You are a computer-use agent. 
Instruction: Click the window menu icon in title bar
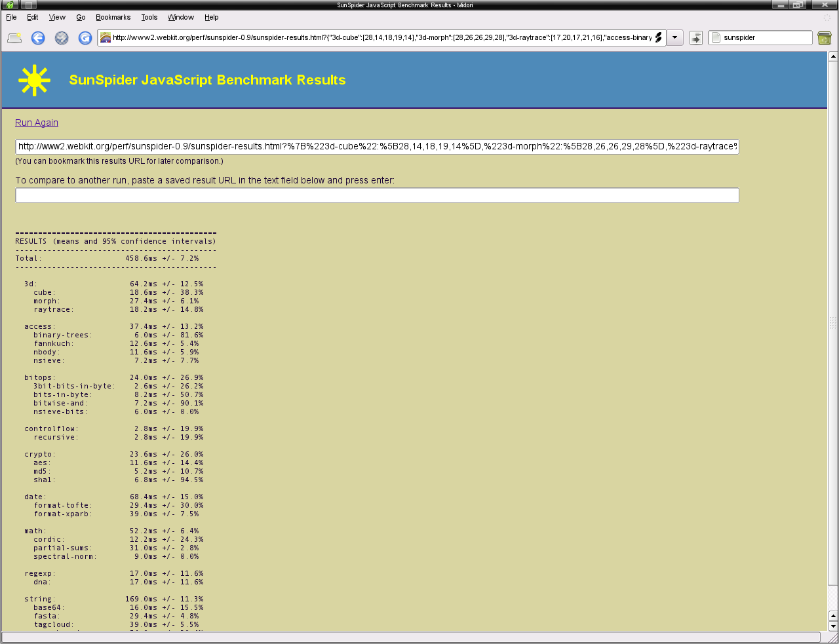10,5
